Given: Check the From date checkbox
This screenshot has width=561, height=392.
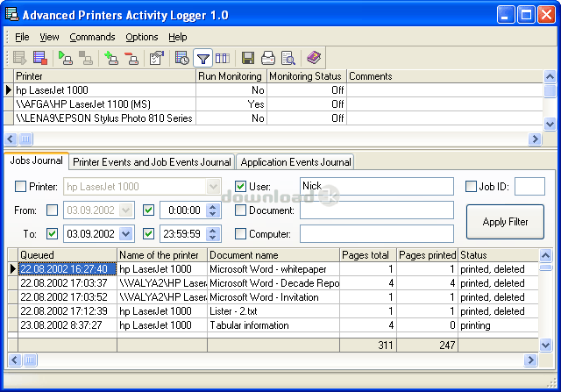Looking at the screenshot, I should click(x=53, y=210).
